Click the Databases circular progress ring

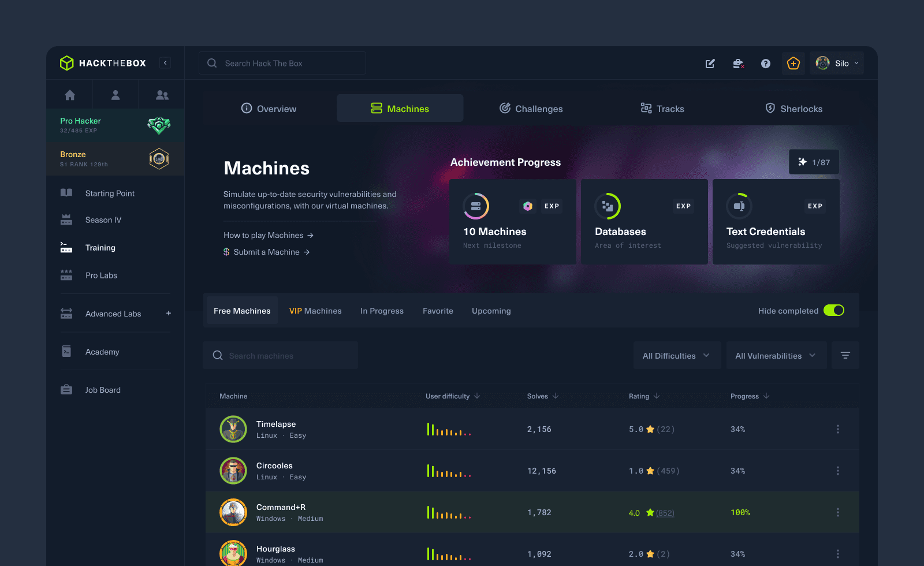click(x=608, y=206)
